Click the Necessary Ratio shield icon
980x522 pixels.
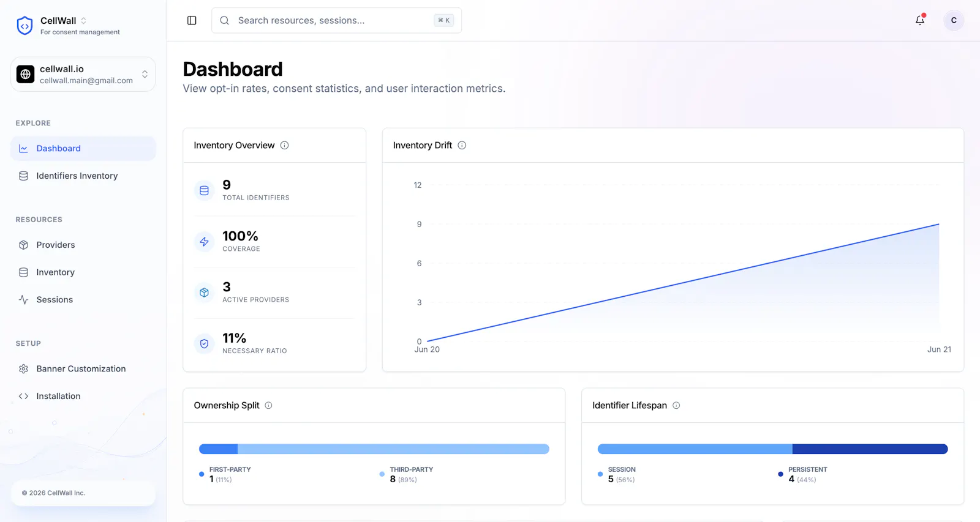205,344
